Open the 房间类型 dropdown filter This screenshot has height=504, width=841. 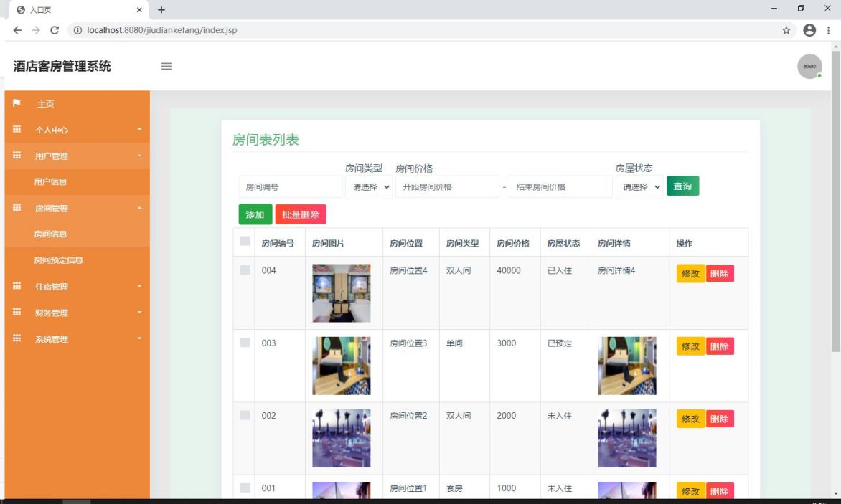369,187
